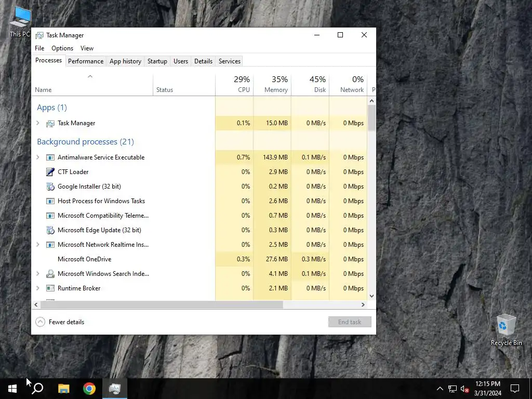The image size is (532, 399).
Task: Click the Antimalware Service Executable icon
Action: [50, 157]
